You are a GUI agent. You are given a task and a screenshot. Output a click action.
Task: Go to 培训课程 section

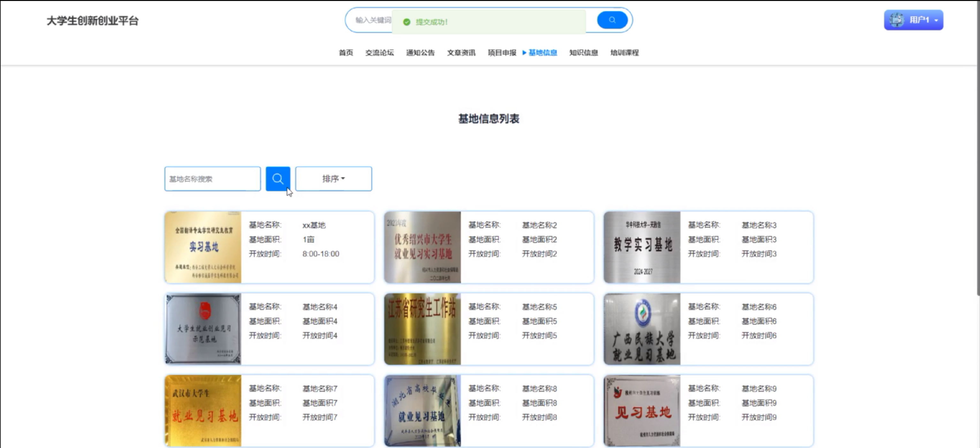point(624,52)
